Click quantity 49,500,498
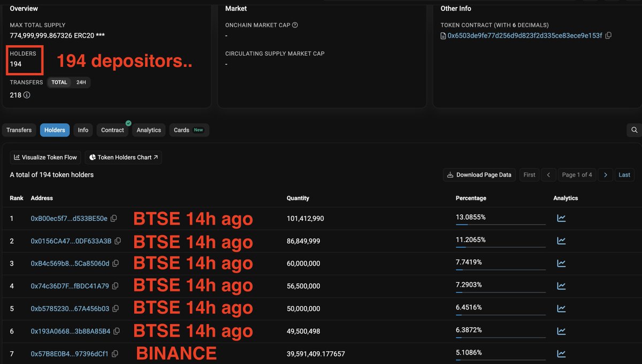The height and width of the screenshot is (364, 642). tap(303, 331)
